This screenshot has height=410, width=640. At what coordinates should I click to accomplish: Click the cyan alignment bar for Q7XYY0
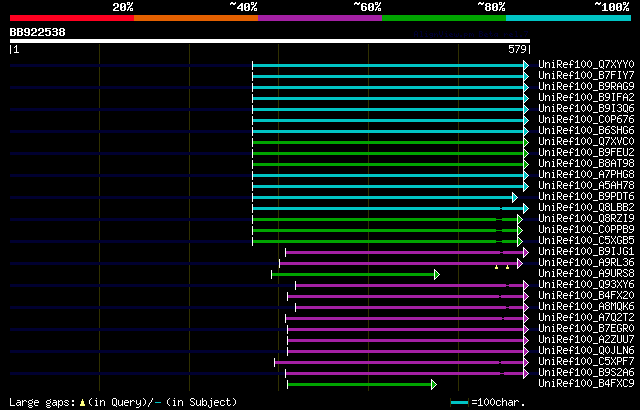tap(388, 65)
